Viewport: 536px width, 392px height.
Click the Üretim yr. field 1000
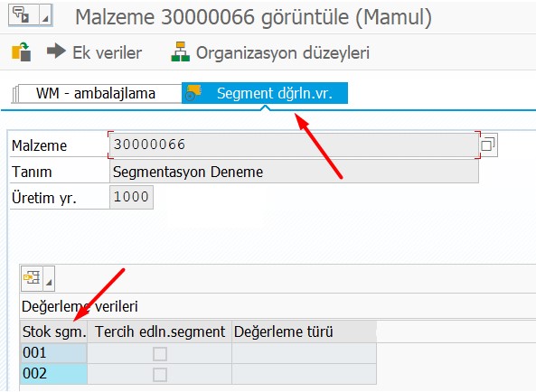pyautogui.click(x=131, y=197)
